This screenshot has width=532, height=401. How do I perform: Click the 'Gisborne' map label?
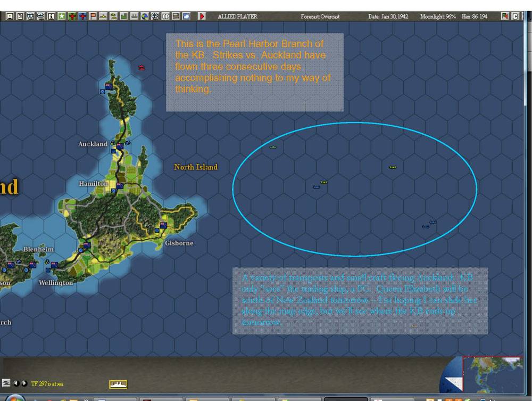[x=179, y=243]
